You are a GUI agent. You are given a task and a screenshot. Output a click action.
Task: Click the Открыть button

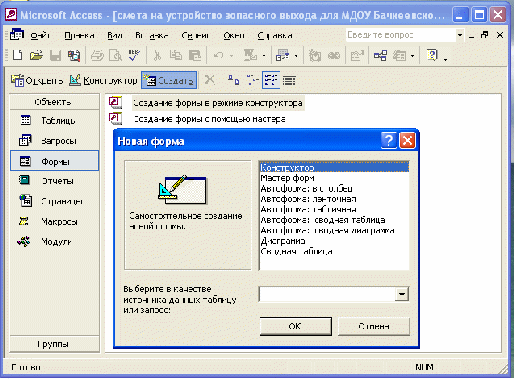pyautogui.click(x=37, y=80)
